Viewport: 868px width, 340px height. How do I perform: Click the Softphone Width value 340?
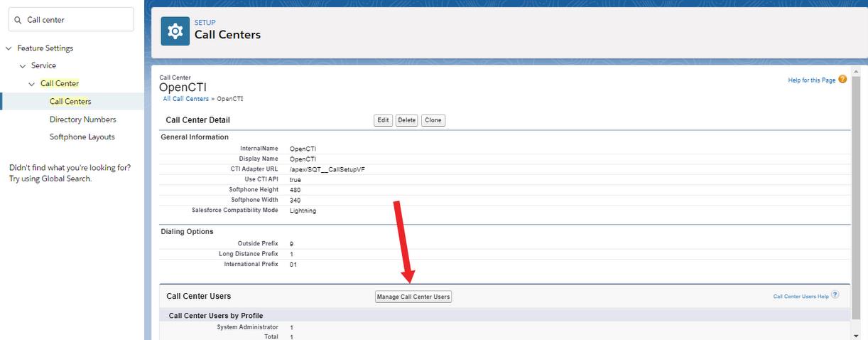(295, 200)
